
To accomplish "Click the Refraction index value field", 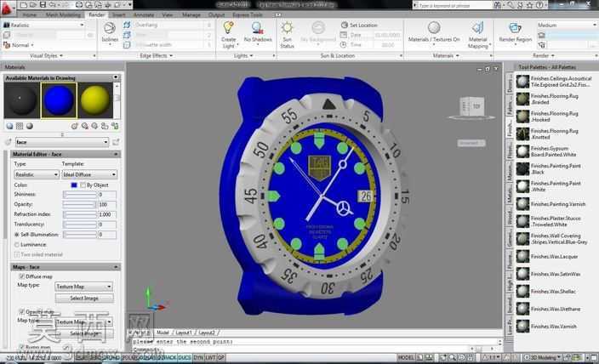I will pyautogui.click(x=107, y=214).
